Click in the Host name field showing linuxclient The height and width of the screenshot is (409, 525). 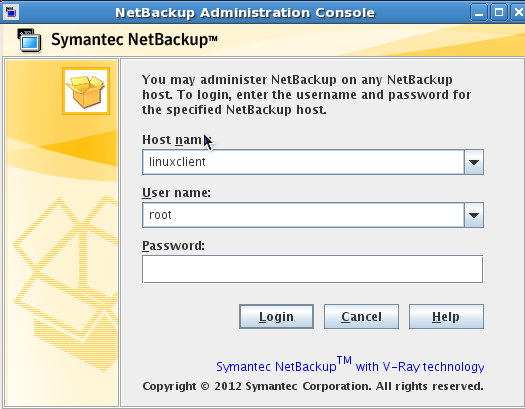pyautogui.click(x=303, y=162)
